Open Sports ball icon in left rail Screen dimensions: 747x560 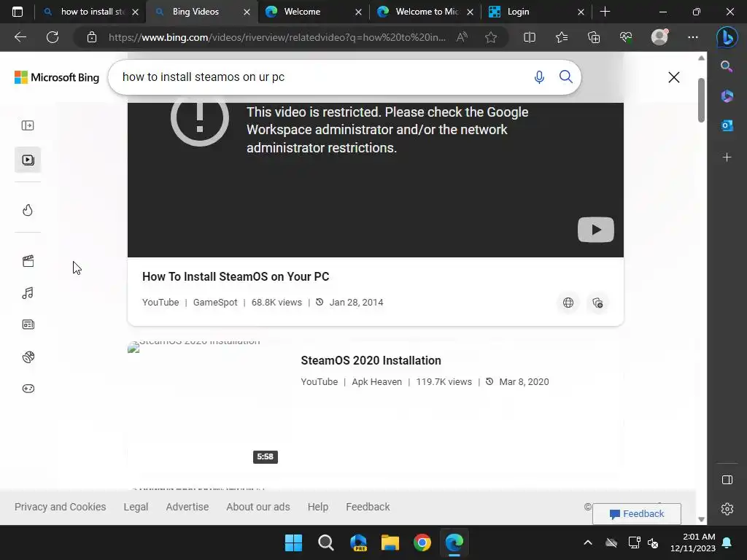point(28,357)
